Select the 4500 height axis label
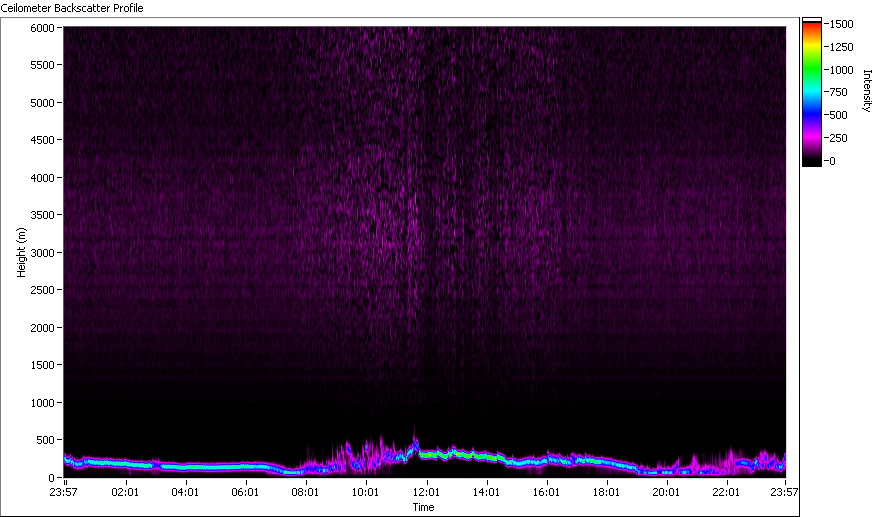876x517 pixels. click(x=42, y=140)
